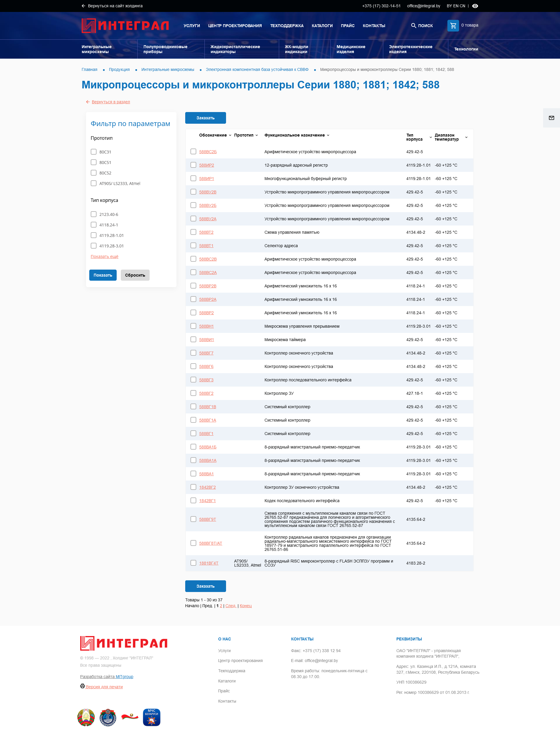Open the envelope feedback side tab
560x737 pixels.
(x=551, y=118)
